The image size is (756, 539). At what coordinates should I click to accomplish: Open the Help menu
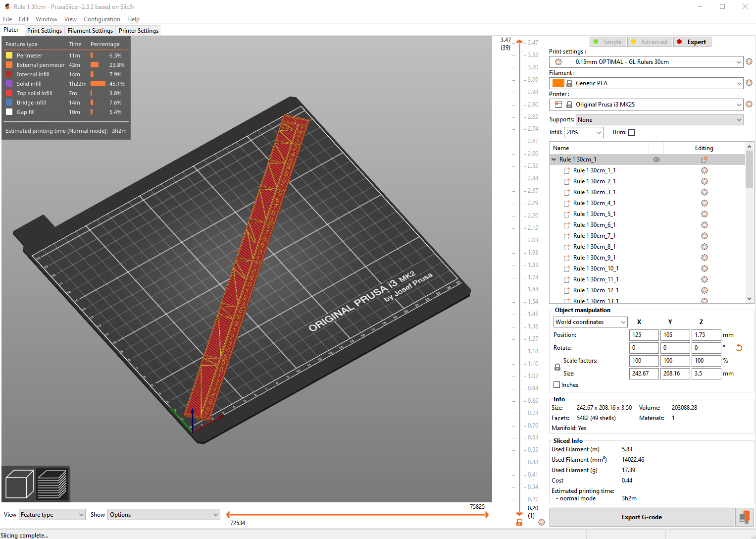(x=133, y=19)
